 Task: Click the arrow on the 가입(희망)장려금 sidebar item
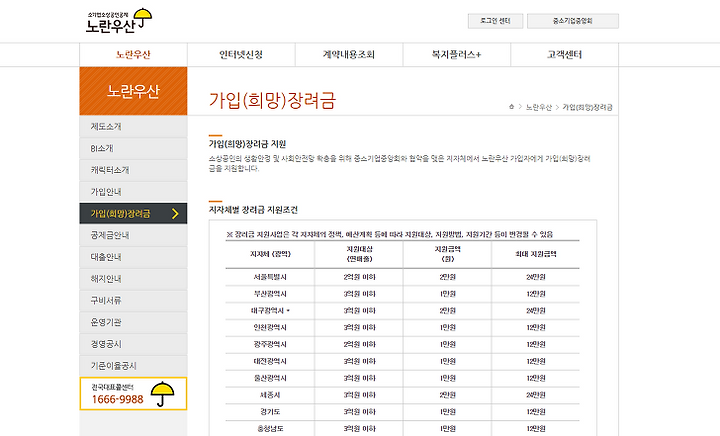point(175,213)
